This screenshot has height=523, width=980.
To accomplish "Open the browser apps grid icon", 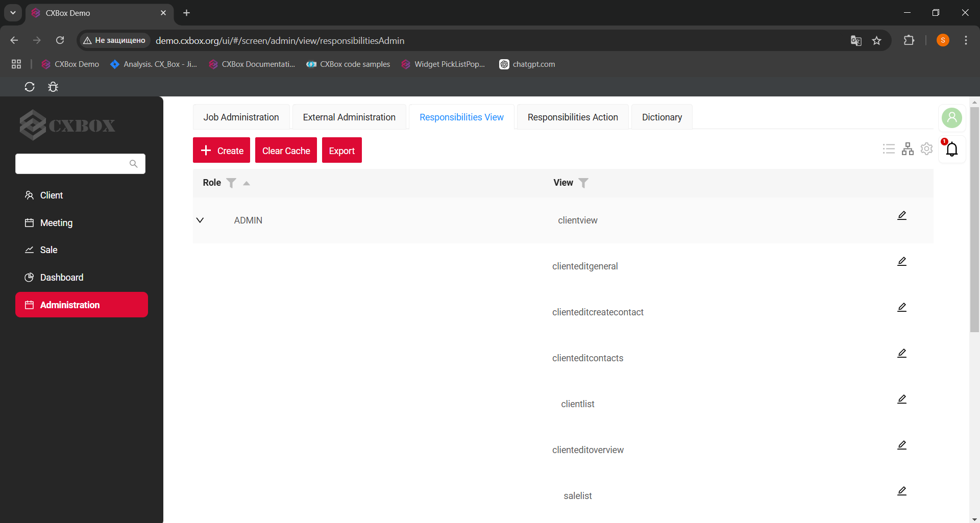I will [x=16, y=64].
